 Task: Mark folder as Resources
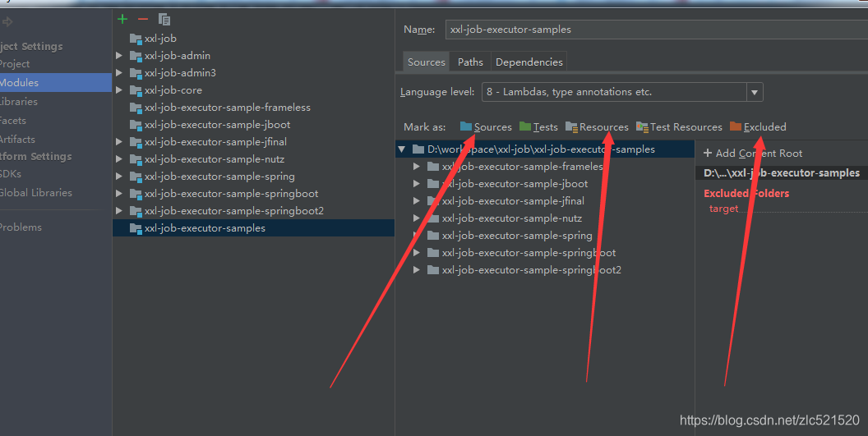[x=597, y=127]
